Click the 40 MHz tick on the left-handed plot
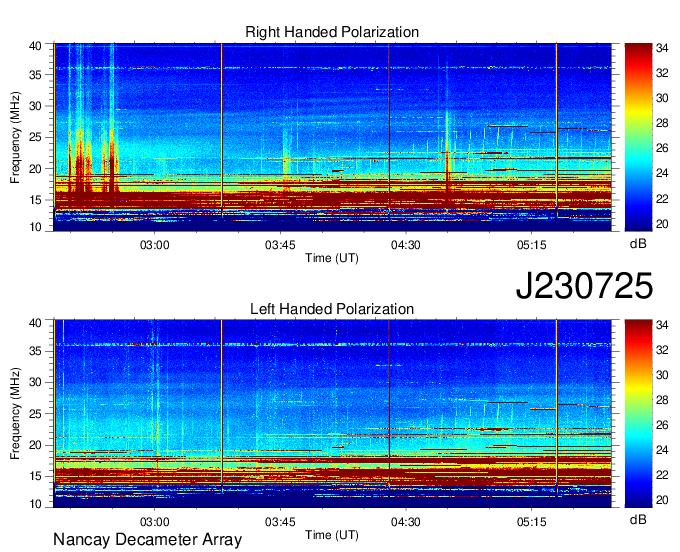The height and width of the screenshot is (552, 680). click(x=36, y=323)
